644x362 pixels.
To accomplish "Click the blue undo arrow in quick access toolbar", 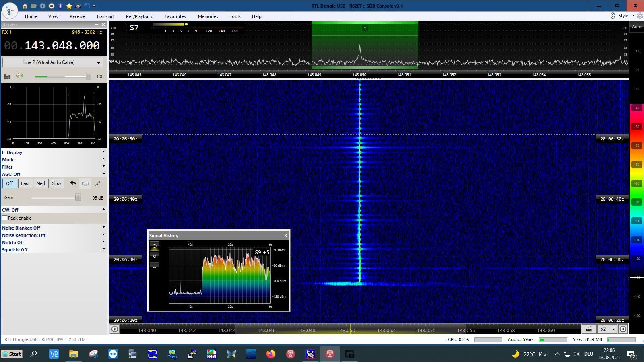I will click(x=87, y=6).
